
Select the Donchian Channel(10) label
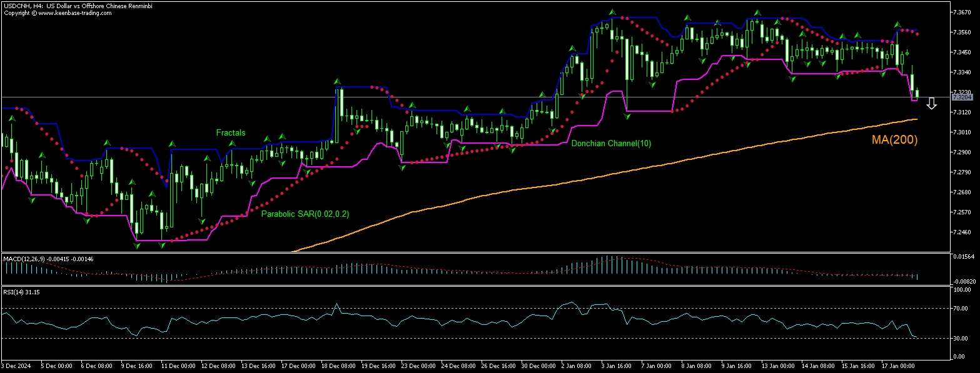pos(612,144)
